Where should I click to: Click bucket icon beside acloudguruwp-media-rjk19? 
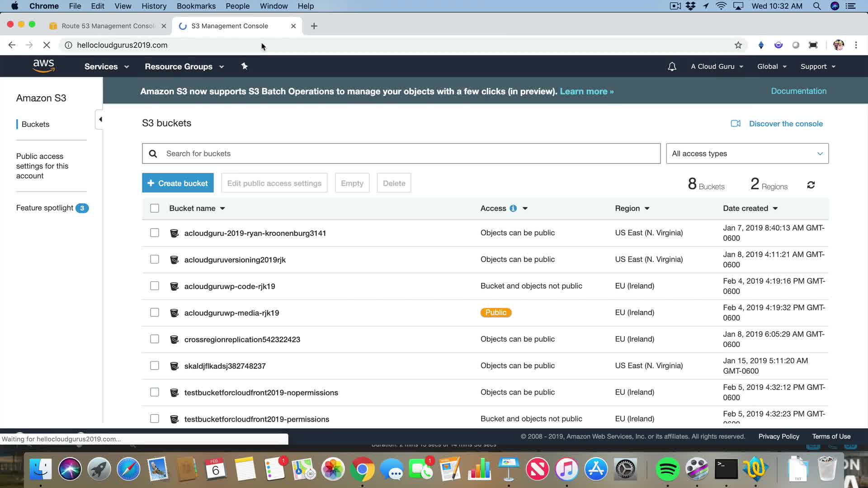point(174,313)
